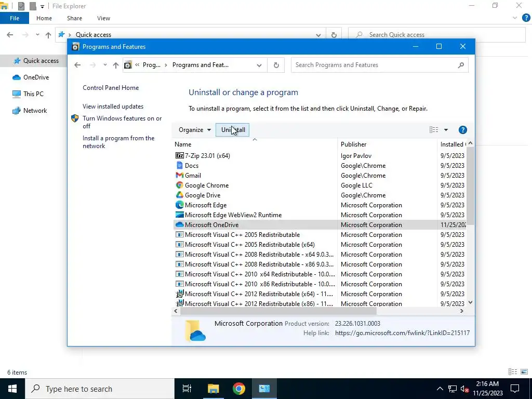
Task: Click the shield icon beside Windows features
Action: pos(75,118)
